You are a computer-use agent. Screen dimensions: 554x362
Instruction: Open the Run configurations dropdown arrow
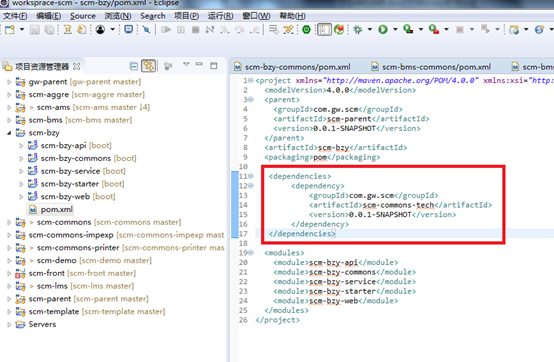tap(395, 29)
